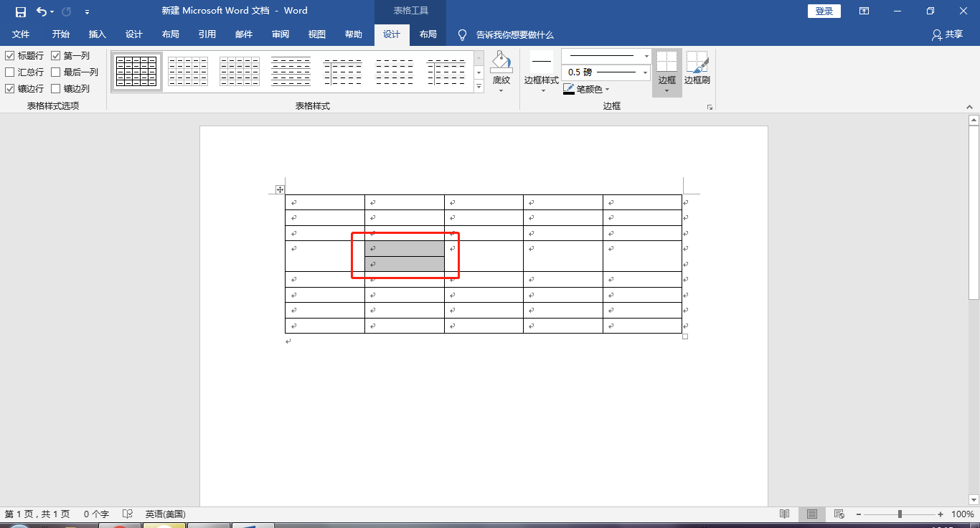Click the 0 个字 word count
This screenshot has height=528, width=980.
[96, 514]
